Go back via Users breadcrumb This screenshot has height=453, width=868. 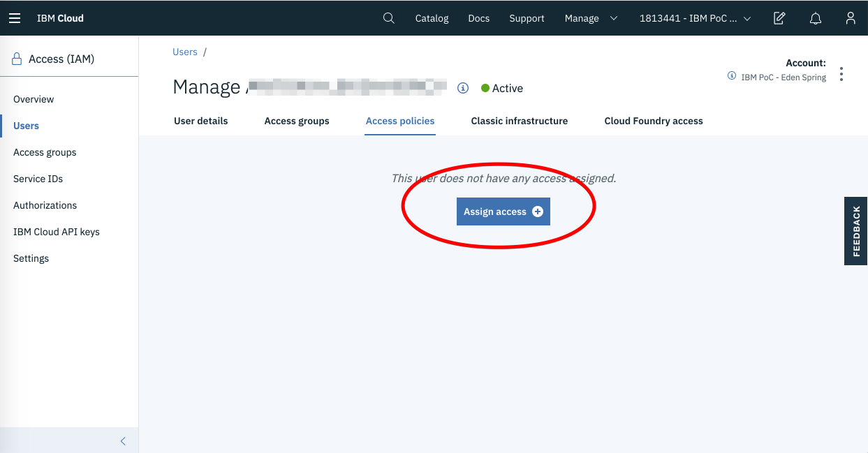pyautogui.click(x=185, y=52)
